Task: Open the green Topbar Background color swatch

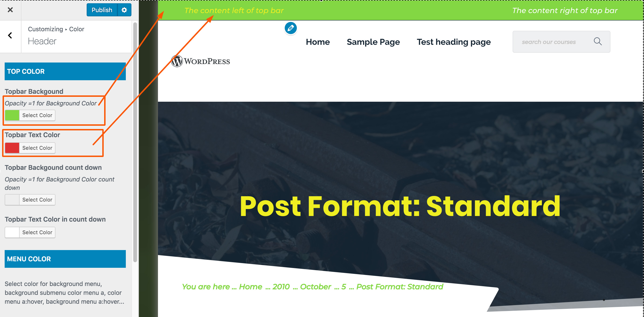Action: click(x=12, y=115)
